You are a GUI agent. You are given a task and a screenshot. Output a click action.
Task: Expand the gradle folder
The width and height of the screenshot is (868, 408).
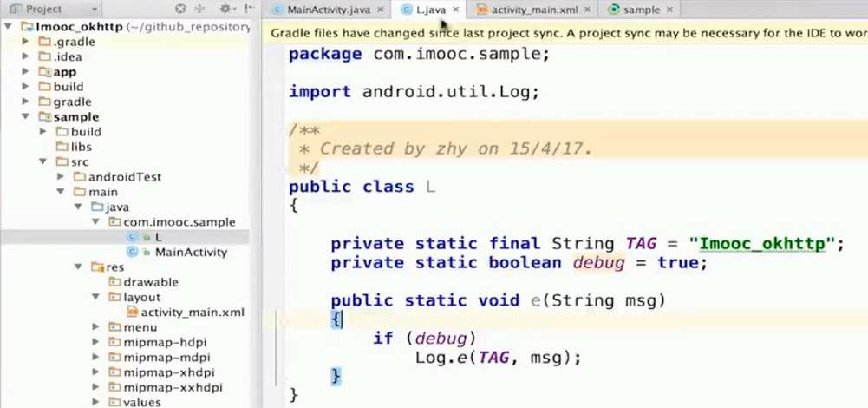pyautogui.click(x=25, y=102)
